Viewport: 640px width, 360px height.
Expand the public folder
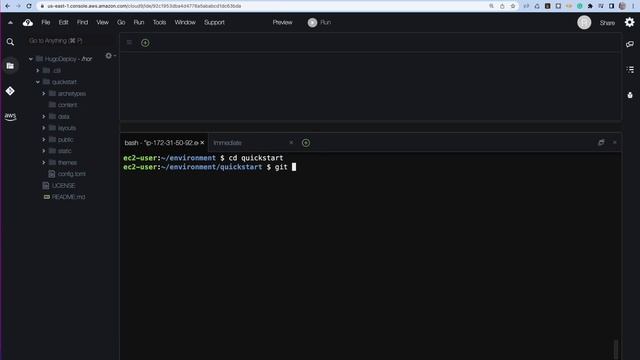pos(44,140)
